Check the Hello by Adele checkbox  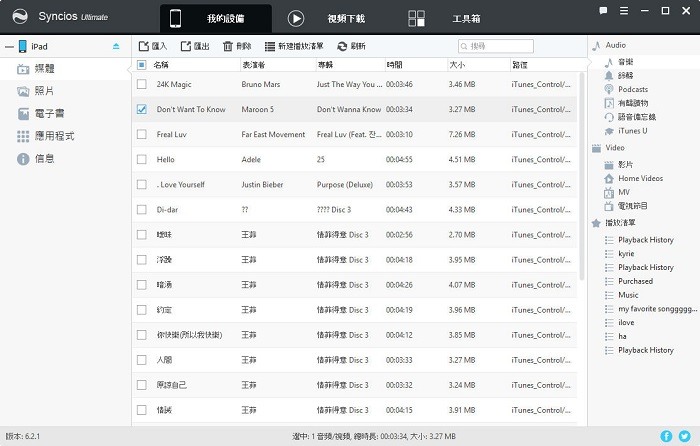click(x=142, y=159)
